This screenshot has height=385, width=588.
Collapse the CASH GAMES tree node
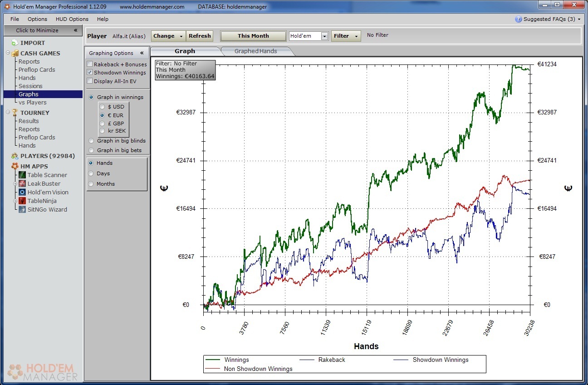coord(8,53)
